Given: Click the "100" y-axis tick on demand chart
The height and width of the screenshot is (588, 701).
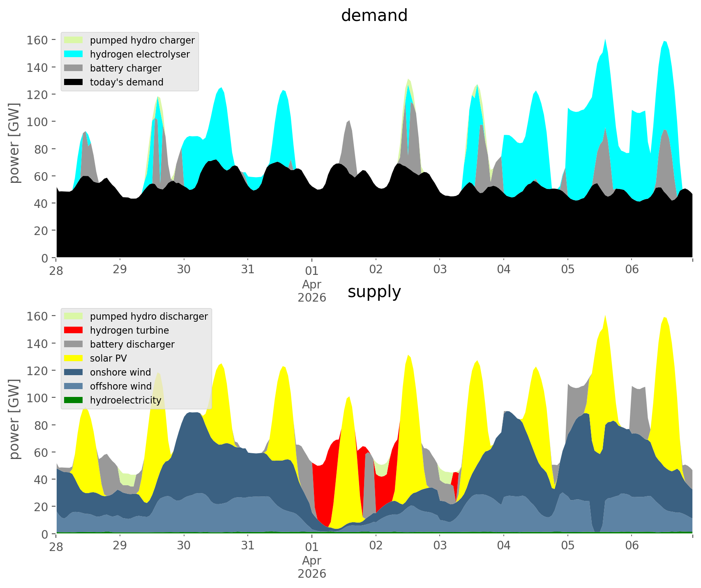Looking at the screenshot, I should click(37, 122).
